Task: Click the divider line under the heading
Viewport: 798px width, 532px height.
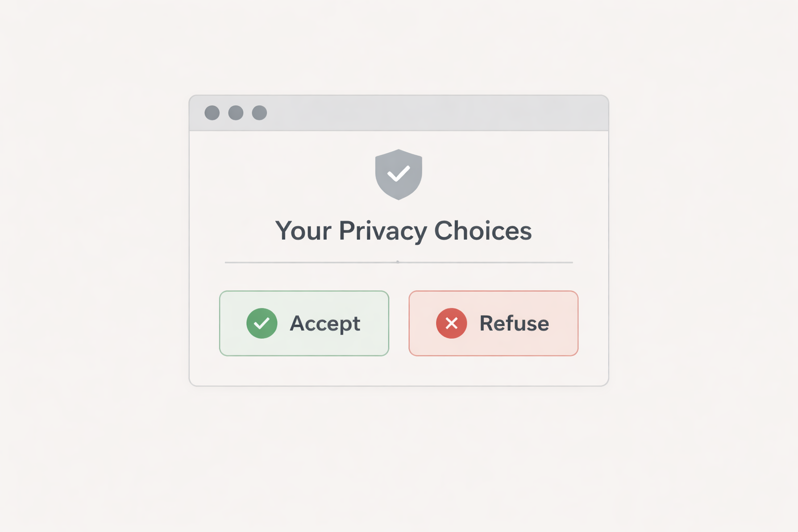Action: pos(312,262)
